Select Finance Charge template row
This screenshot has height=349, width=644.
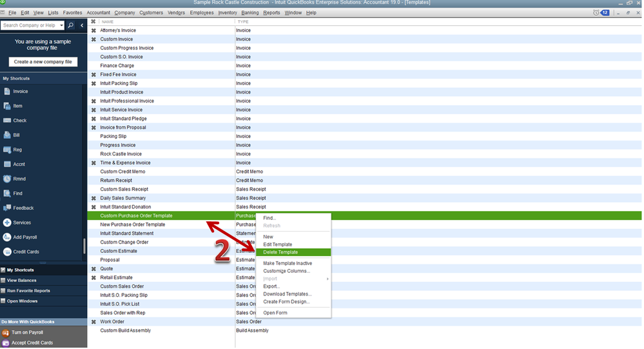coord(365,66)
